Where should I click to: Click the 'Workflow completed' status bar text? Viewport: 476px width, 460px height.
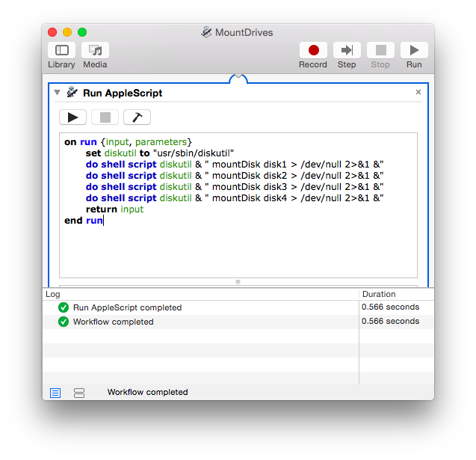coord(147,392)
